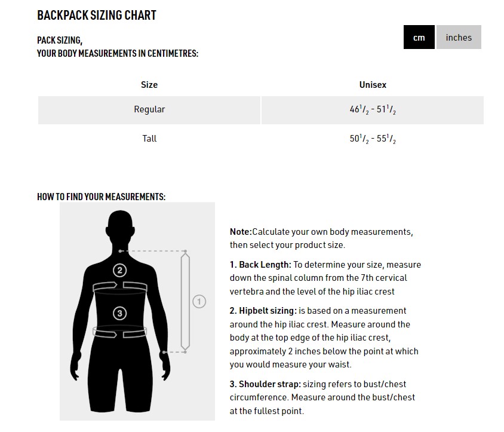Click the vertical back length arrow

[x=185, y=302]
